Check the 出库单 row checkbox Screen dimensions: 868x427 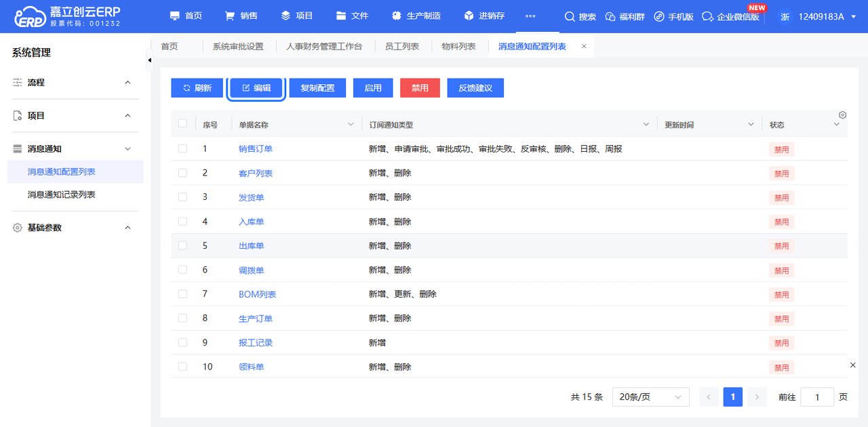click(182, 245)
